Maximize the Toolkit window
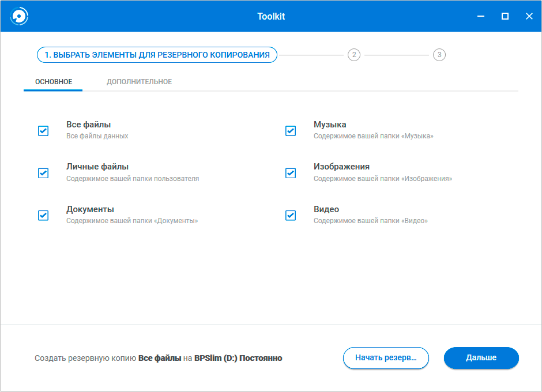542x392 pixels. 505,16
